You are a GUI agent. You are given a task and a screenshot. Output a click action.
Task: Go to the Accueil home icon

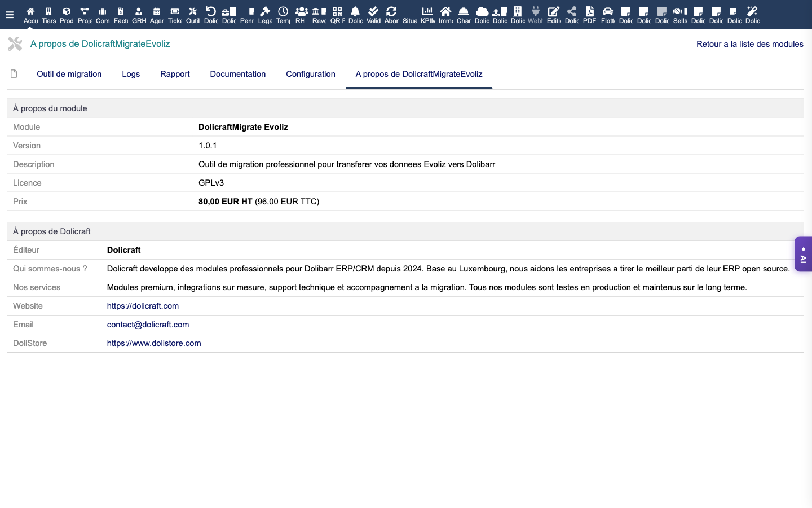[30, 11]
